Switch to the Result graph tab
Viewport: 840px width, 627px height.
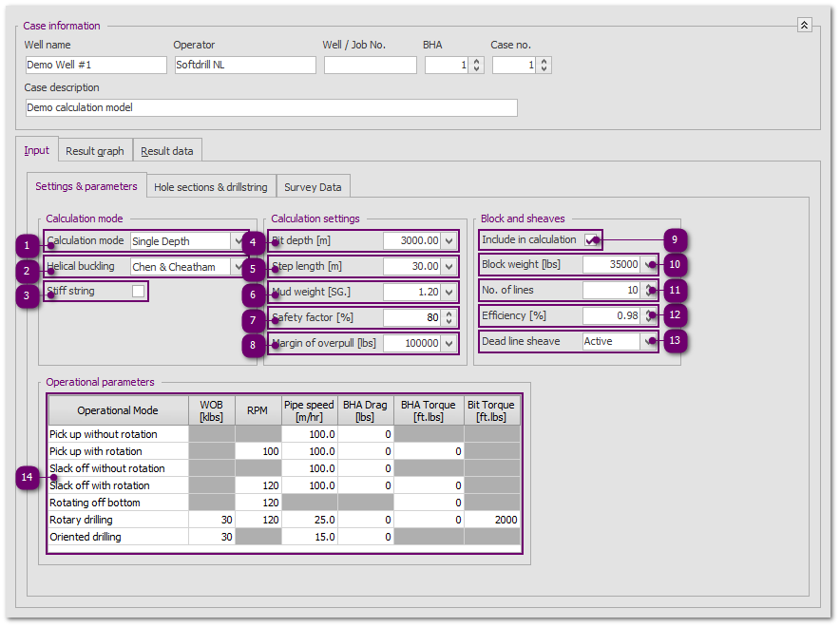[95, 151]
